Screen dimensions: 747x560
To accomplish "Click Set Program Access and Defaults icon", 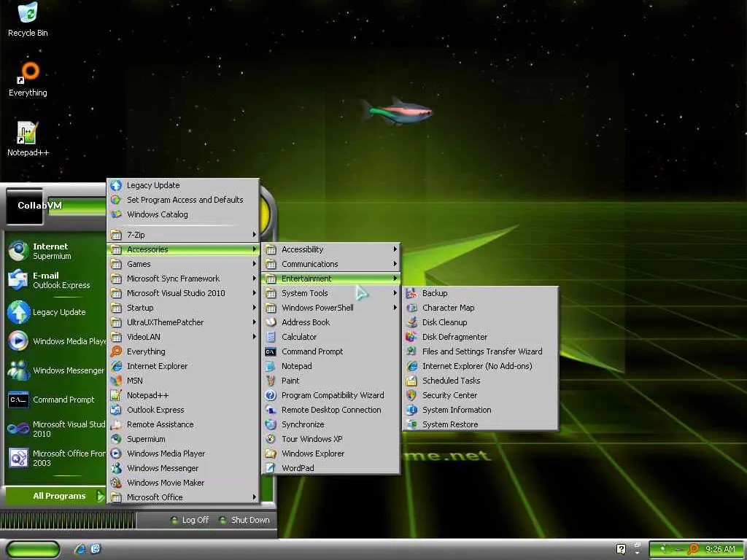I will point(116,200).
